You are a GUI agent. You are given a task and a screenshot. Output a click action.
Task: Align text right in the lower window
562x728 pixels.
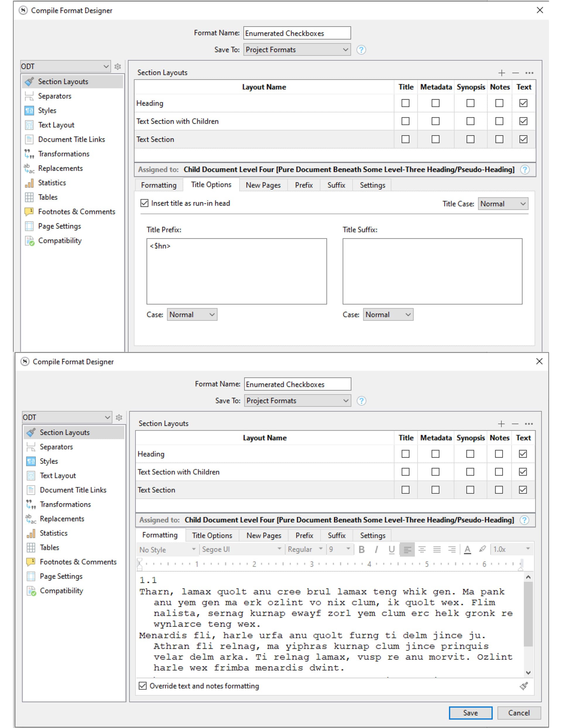(452, 549)
